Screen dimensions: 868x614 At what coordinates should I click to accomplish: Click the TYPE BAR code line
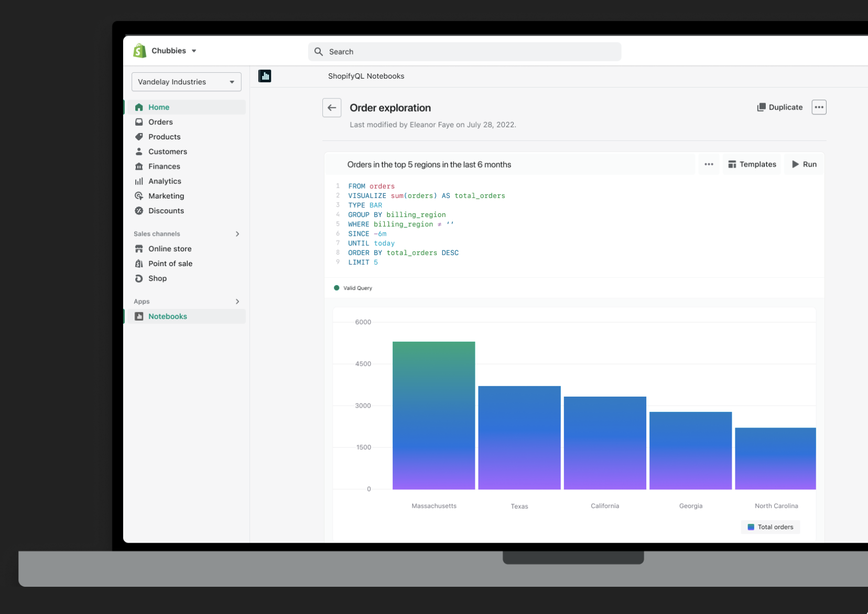point(365,205)
